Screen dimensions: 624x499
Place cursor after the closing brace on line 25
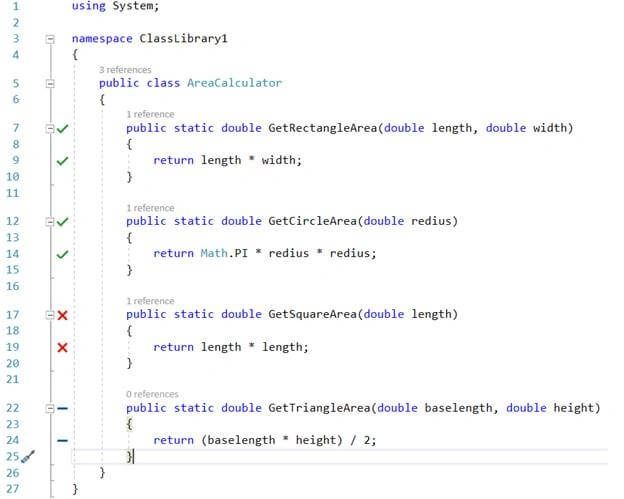tap(134, 456)
